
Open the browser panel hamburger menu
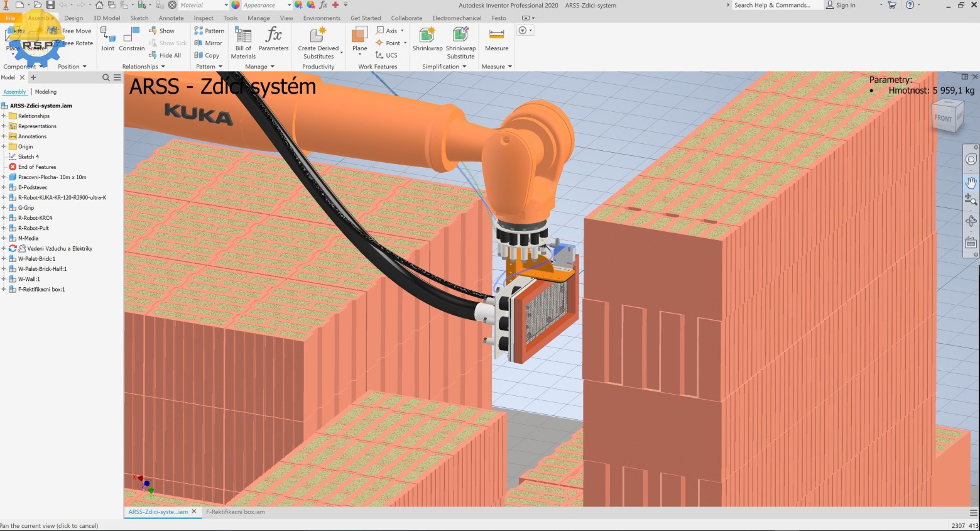tap(117, 78)
